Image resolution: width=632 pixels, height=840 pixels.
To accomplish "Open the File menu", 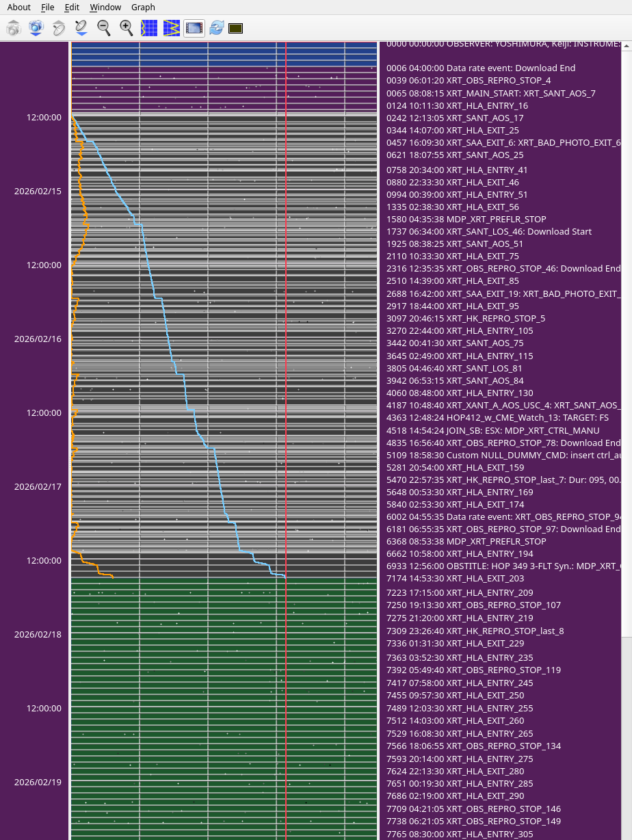I will tap(47, 7).
